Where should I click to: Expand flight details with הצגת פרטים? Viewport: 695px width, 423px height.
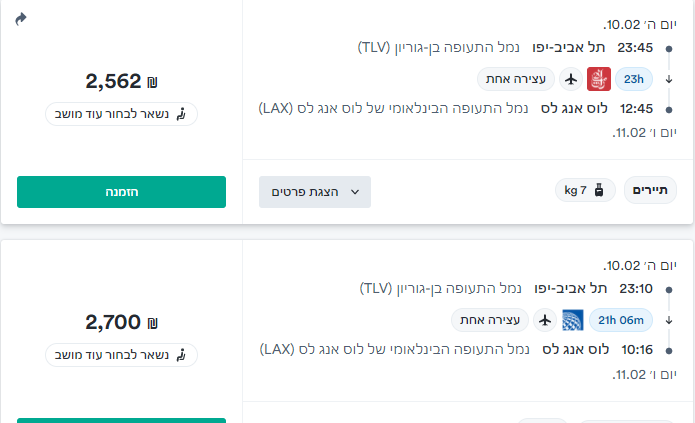coord(315,192)
